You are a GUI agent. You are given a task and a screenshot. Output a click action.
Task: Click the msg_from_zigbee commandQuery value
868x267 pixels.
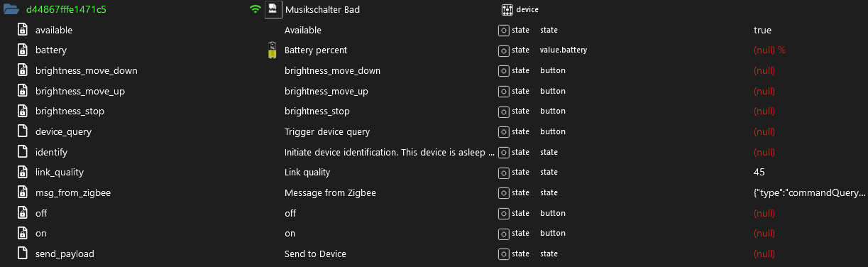coord(810,192)
